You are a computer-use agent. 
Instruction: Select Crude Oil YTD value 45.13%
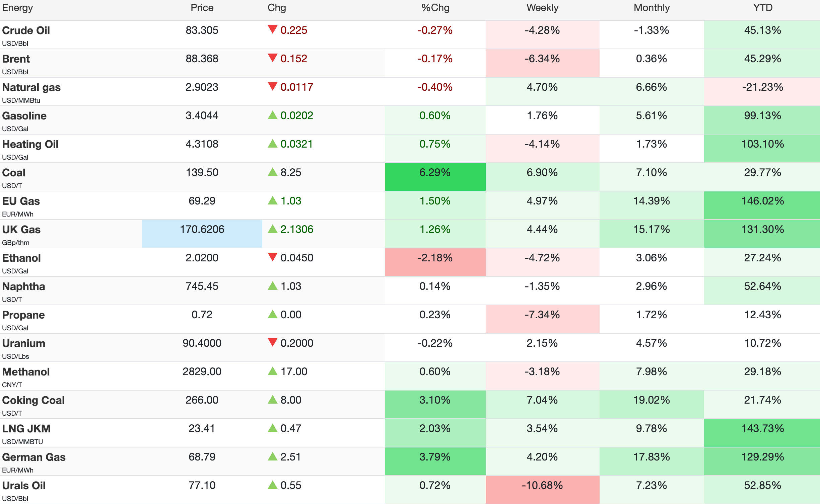point(762,35)
